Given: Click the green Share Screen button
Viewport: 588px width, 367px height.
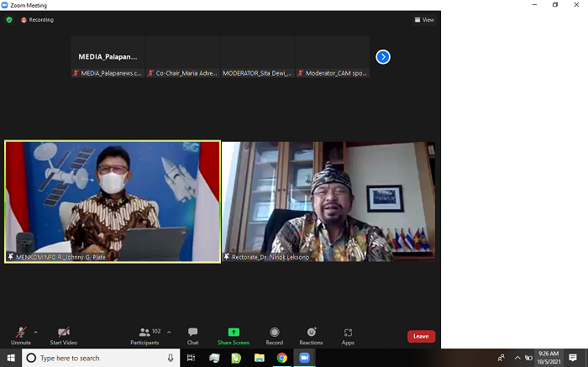Looking at the screenshot, I should (x=234, y=335).
